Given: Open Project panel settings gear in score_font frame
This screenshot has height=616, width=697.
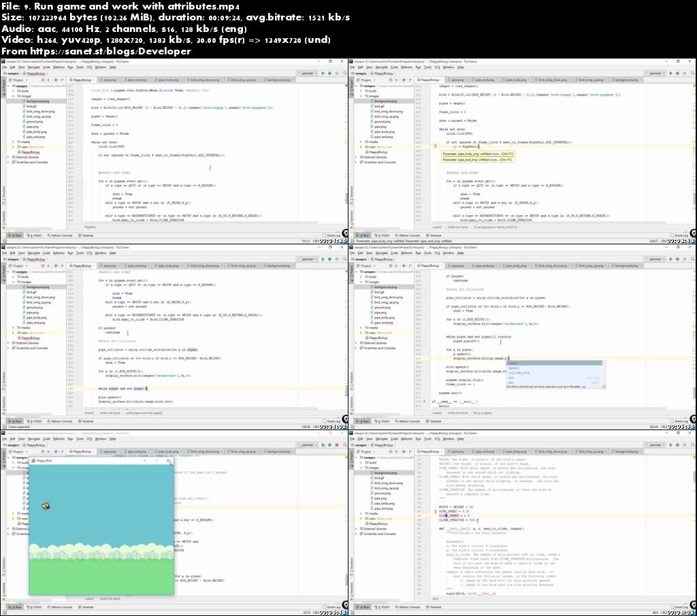Looking at the screenshot, I should [x=56, y=80].
